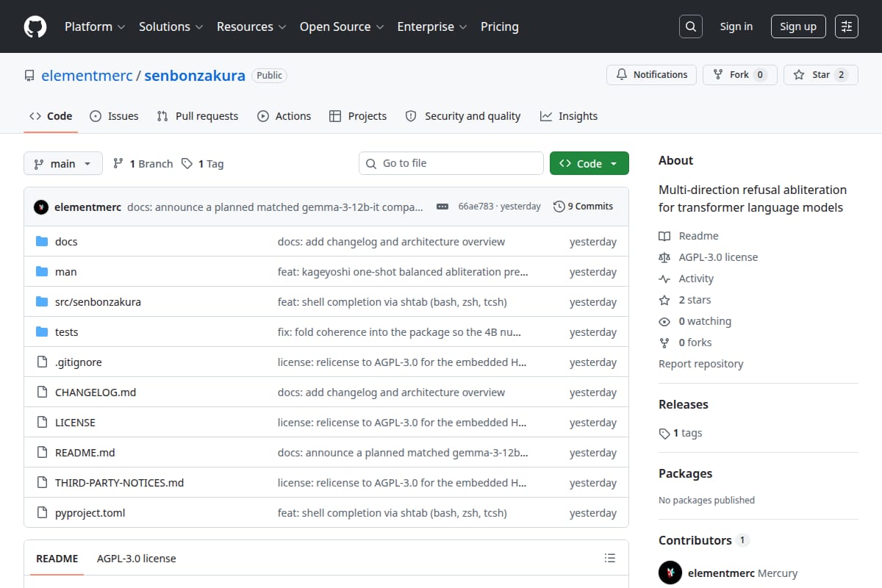This screenshot has height=588, width=882.
Task: Select the AGPL-3.0 license tab
Action: pyautogui.click(x=137, y=559)
